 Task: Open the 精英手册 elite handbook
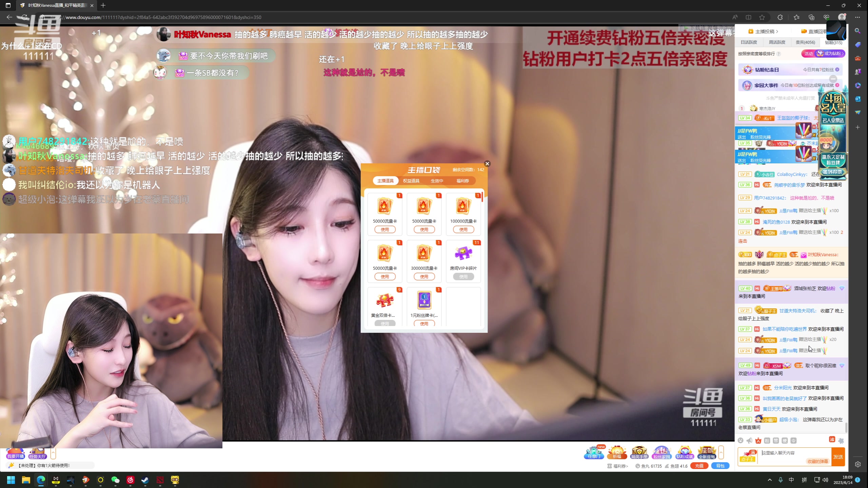click(639, 452)
